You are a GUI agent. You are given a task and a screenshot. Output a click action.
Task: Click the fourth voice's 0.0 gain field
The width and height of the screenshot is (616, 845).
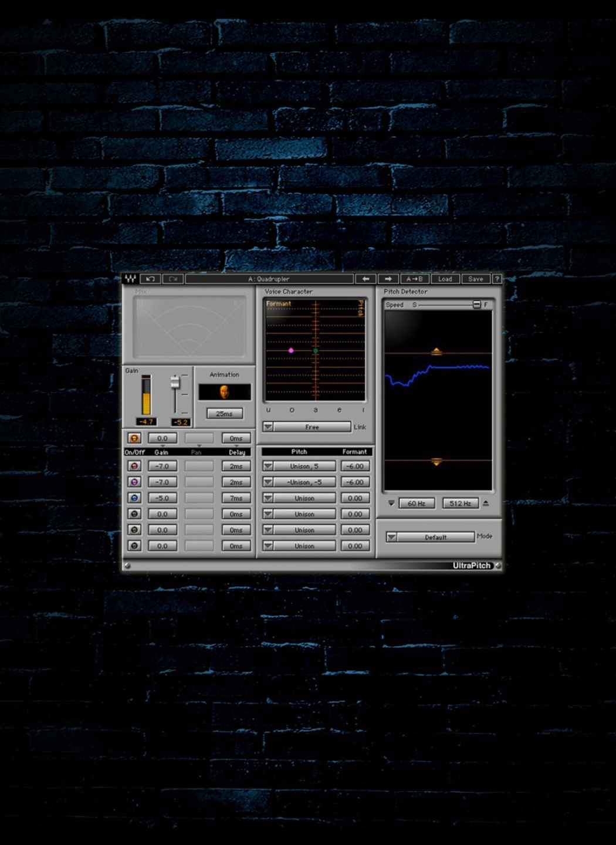(163, 513)
